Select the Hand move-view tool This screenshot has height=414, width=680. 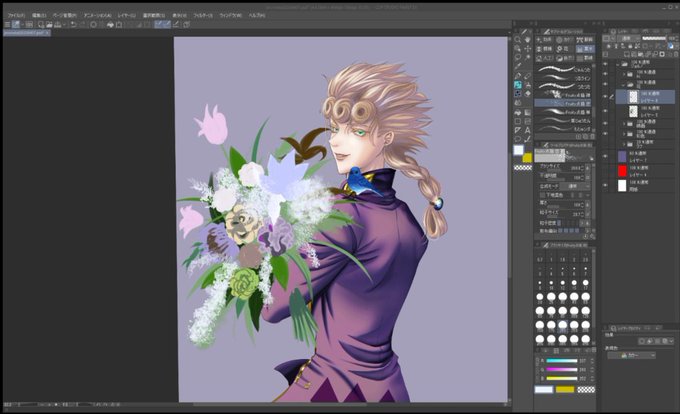pyautogui.click(x=528, y=39)
